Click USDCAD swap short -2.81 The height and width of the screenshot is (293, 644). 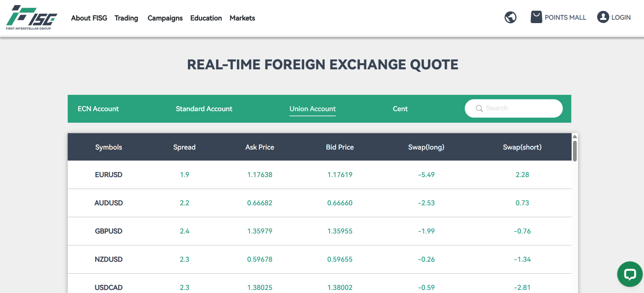(x=522, y=288)
